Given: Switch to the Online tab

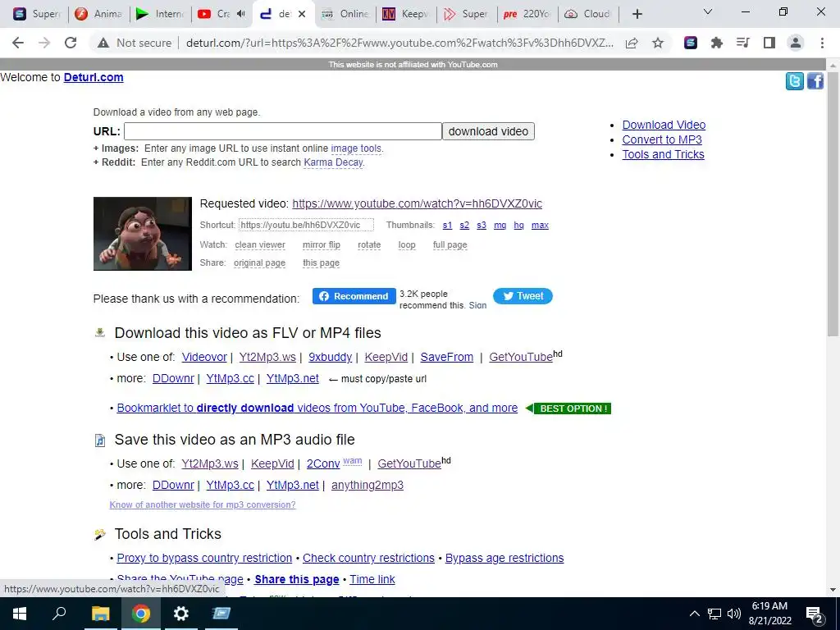Looking at the screenshot, I should point(345,14).
